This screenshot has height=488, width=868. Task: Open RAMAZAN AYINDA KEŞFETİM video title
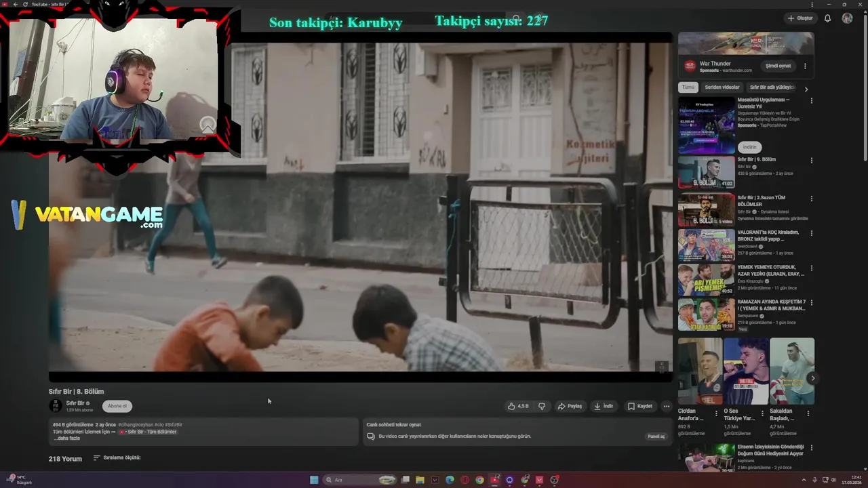click(772, 305)
